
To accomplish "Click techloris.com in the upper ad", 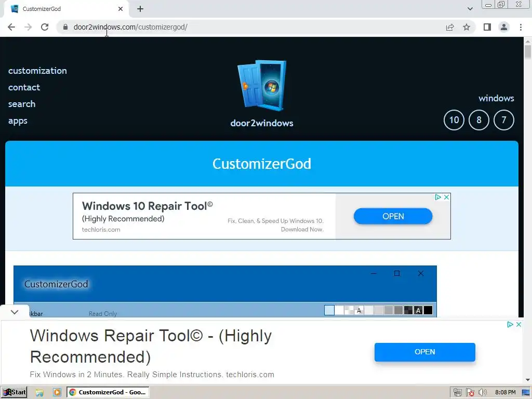I will coord(101,230).
